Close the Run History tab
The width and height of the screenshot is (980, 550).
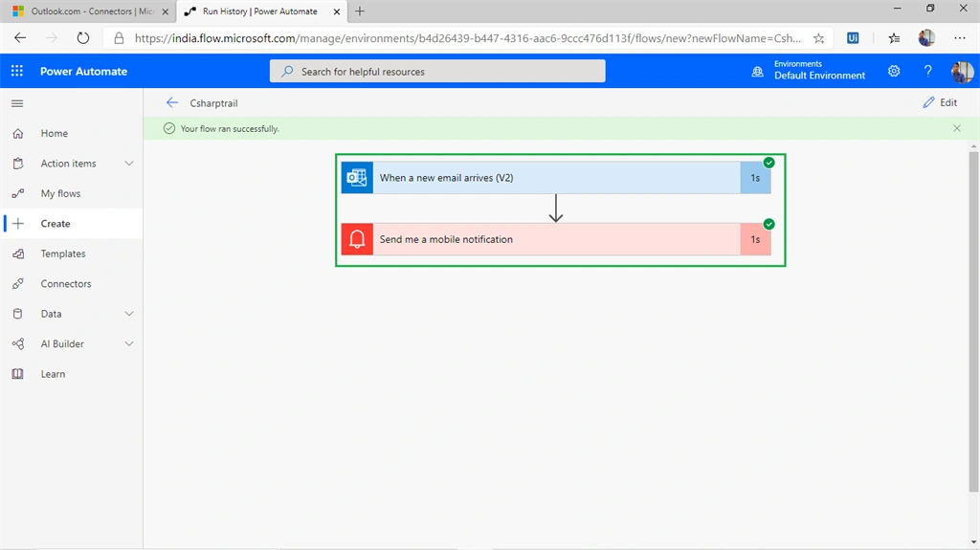(x=336, y=11)
